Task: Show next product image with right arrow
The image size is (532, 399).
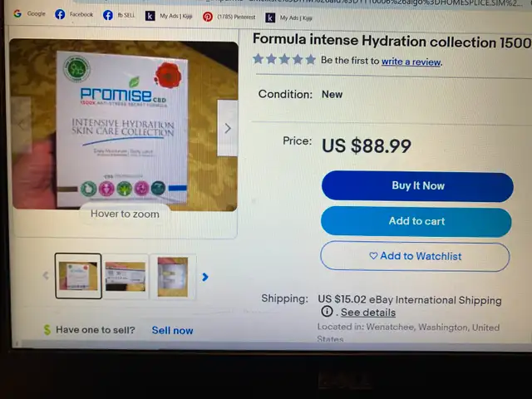Action: (227, 128)
